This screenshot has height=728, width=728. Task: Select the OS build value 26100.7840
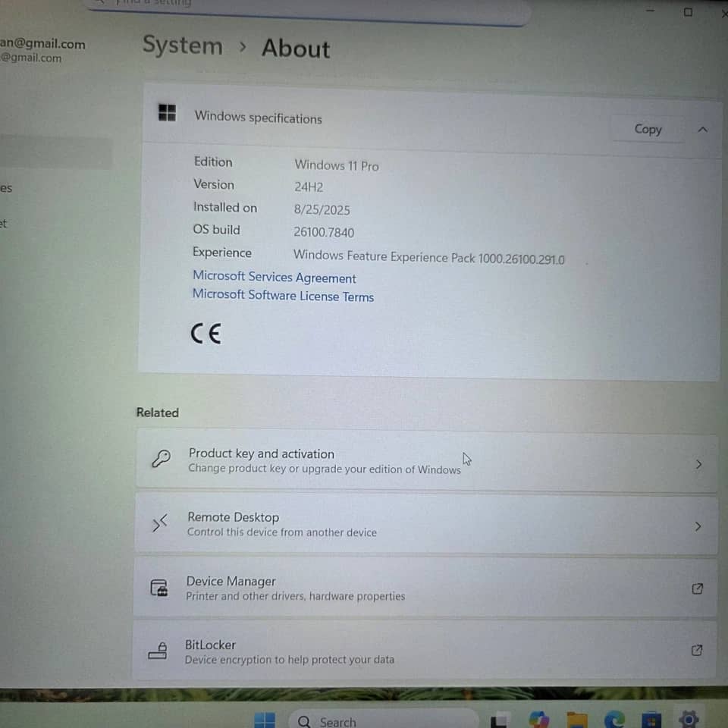pos(324,232)
